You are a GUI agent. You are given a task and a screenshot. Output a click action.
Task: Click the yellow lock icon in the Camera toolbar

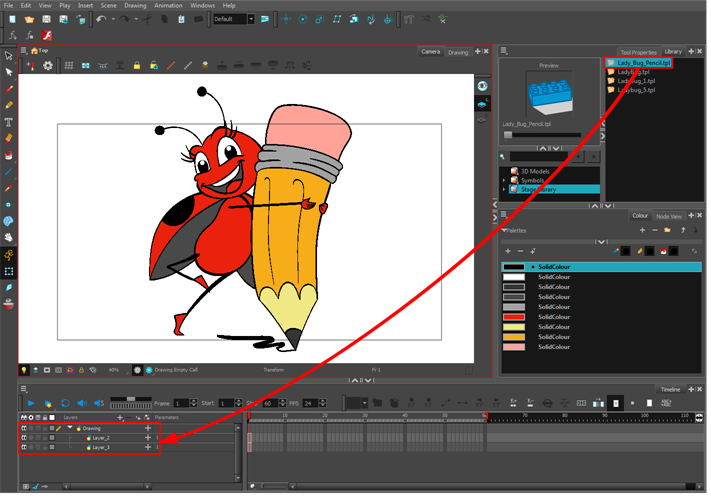coord(137,66)
